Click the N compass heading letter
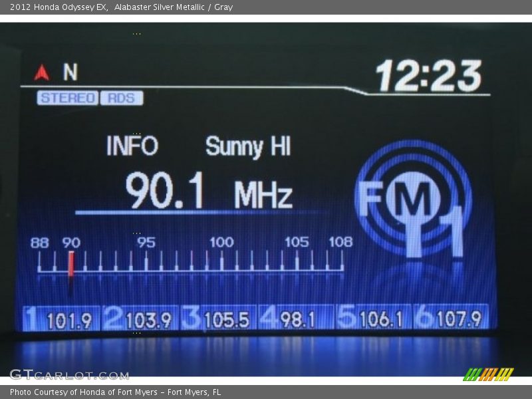 (x=70, y=72)
